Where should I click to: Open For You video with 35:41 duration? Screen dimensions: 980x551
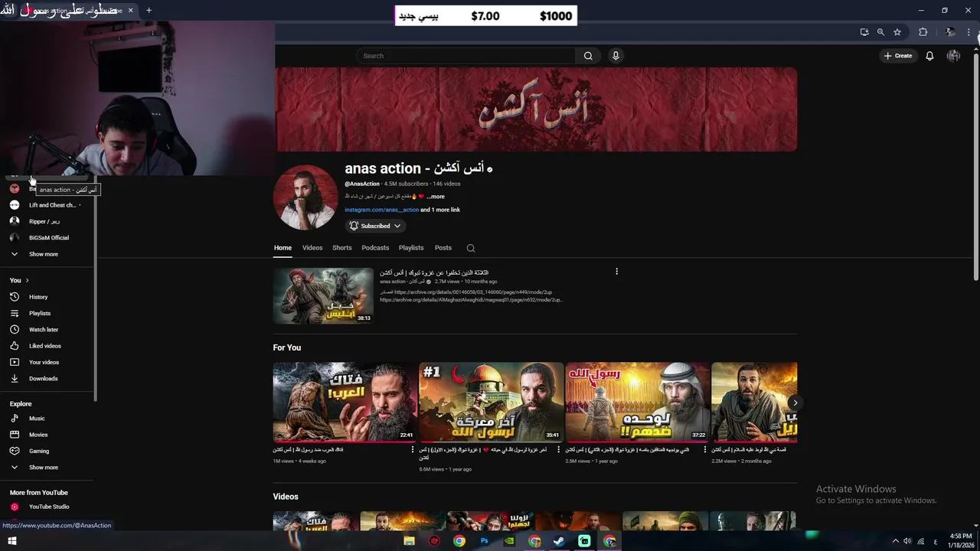[491, 402]
